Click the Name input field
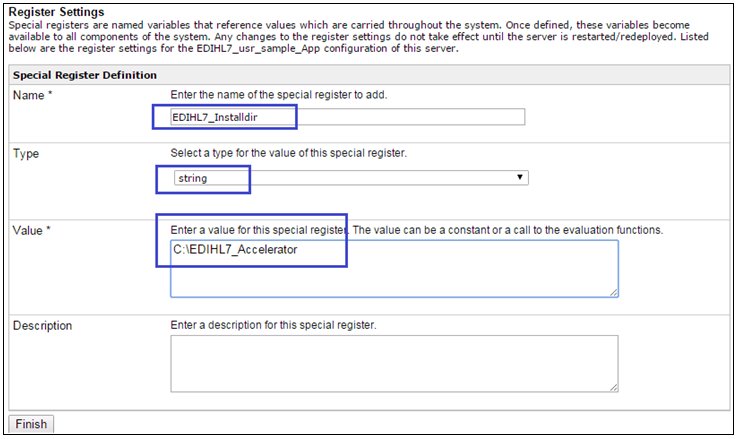Screen dimensions: 736x439 coord(400,117)
